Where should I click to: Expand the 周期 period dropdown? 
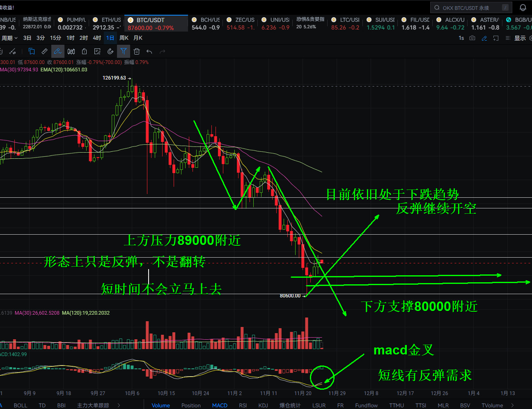coord(9,38)
